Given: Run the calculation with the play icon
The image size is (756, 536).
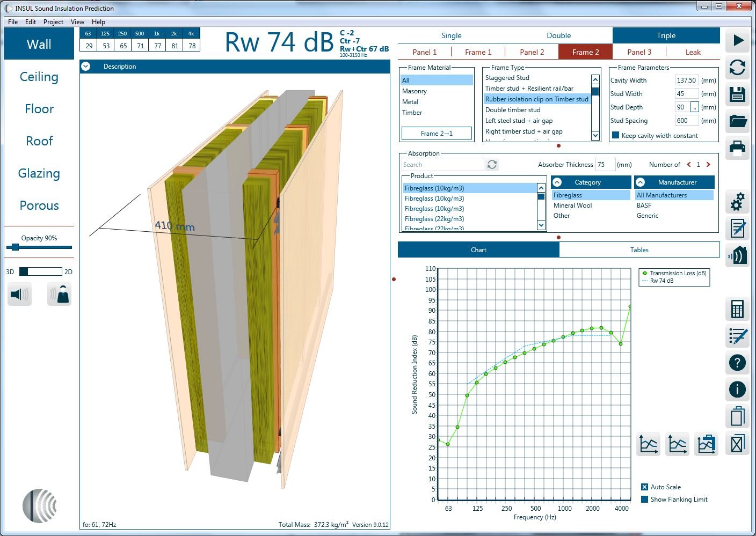Looking at the screenshot, I should coord(738,40).
